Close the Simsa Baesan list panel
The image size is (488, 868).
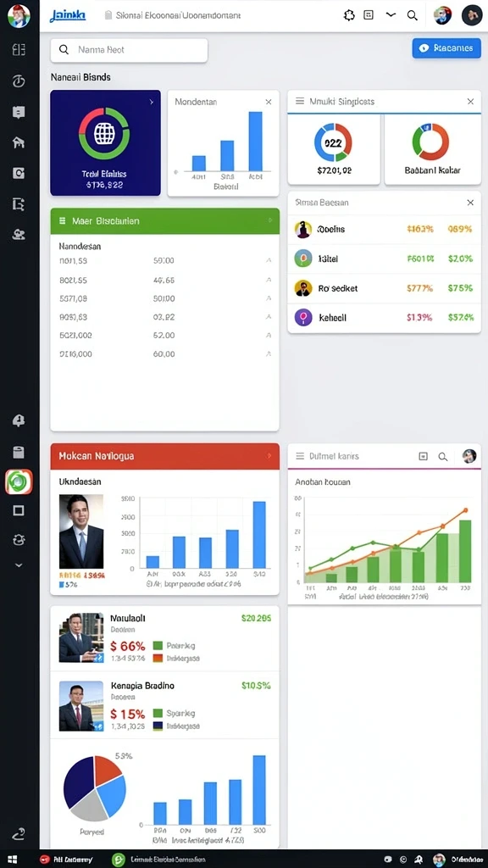tap(470, 203)
